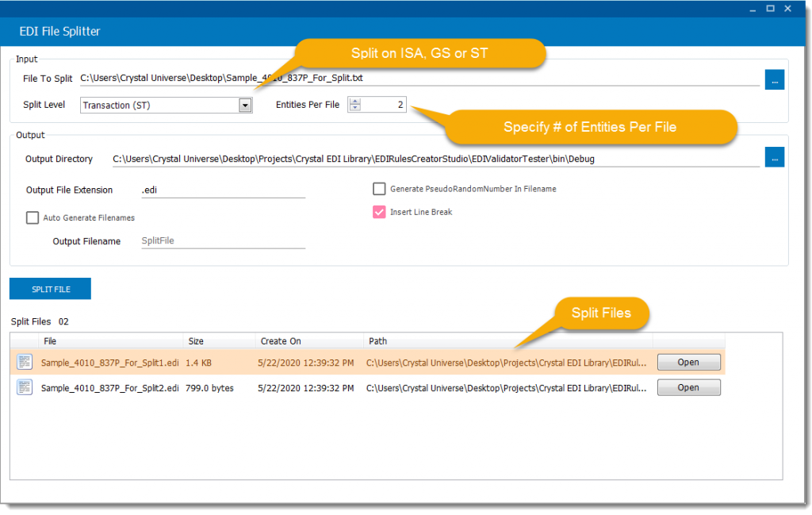812x515 pixels.
Task: Click the browse icon beside Output Directory
Action: (x=774, y=157)
